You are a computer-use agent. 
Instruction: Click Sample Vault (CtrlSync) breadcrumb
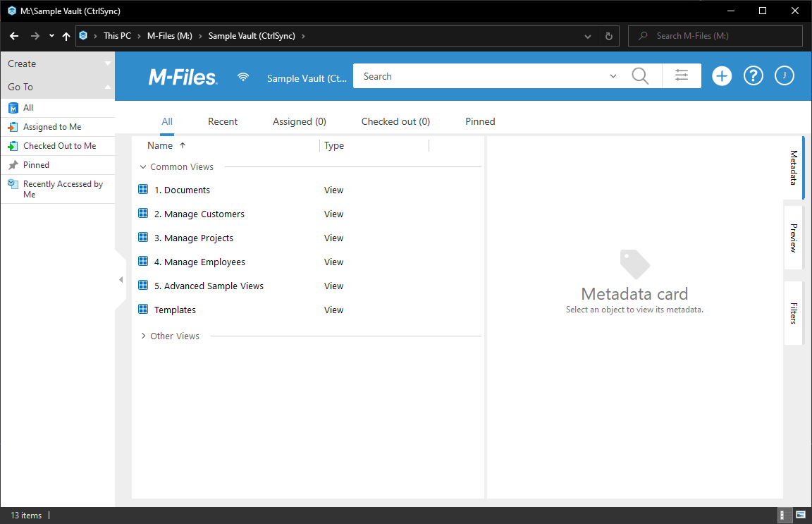[x=252, y=36]
